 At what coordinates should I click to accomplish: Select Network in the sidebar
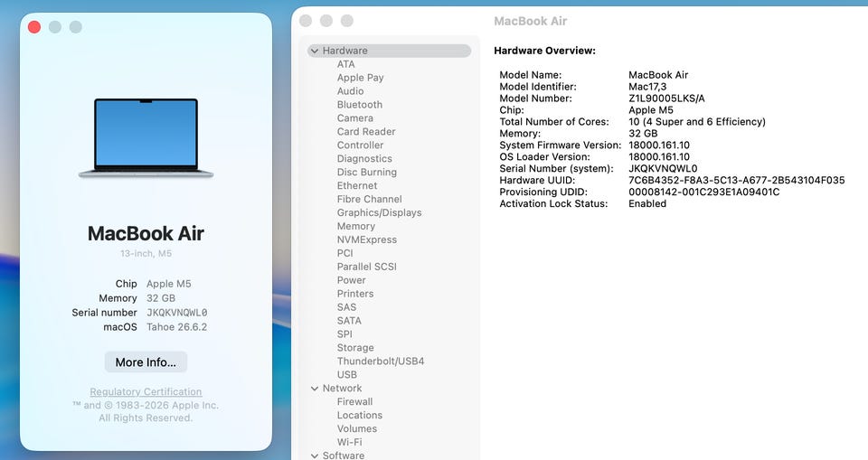[x=342, y=388]
